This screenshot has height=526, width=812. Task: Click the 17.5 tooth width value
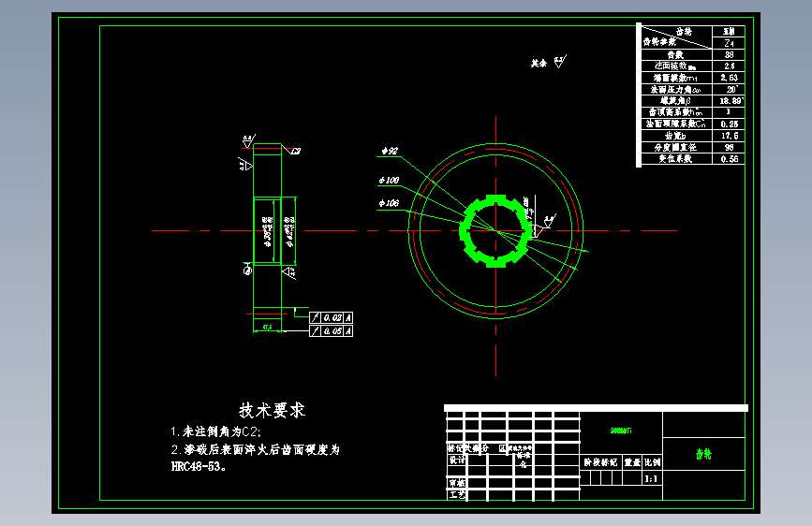point(729,136)
